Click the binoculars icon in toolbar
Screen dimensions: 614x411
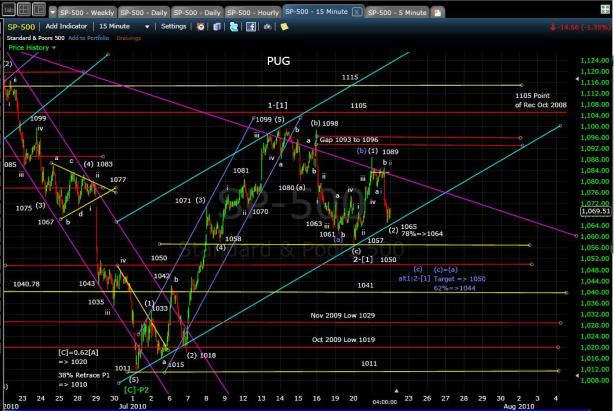[x=267, y=27]
